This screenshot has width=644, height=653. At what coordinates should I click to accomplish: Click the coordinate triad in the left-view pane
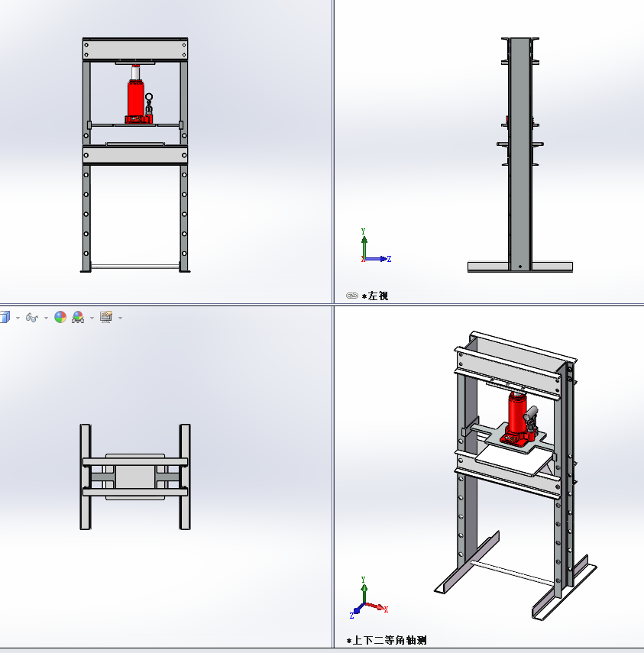376,246
